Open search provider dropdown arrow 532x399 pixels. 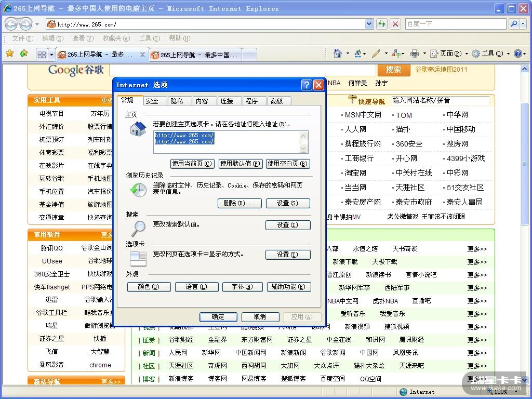(x=523, y=24)
